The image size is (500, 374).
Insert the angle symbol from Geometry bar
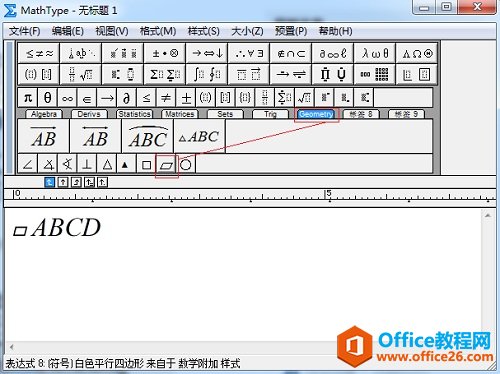tap(28, 164)
